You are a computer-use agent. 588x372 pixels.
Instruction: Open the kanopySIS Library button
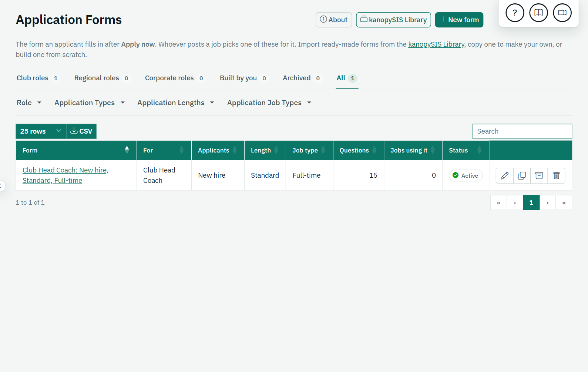tap(393, 20)
